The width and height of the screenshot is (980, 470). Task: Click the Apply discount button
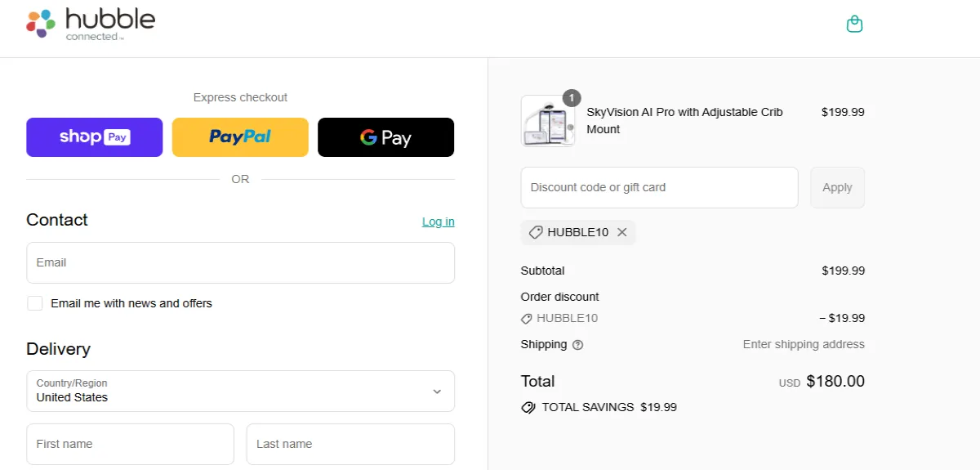coord(837,187)
